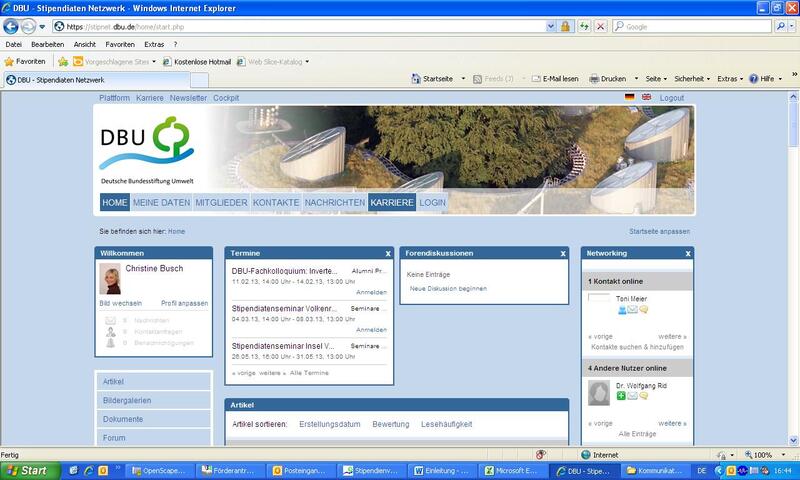
Task: Open the Ansicht menu in menu bar
Action: coord(84,44)
